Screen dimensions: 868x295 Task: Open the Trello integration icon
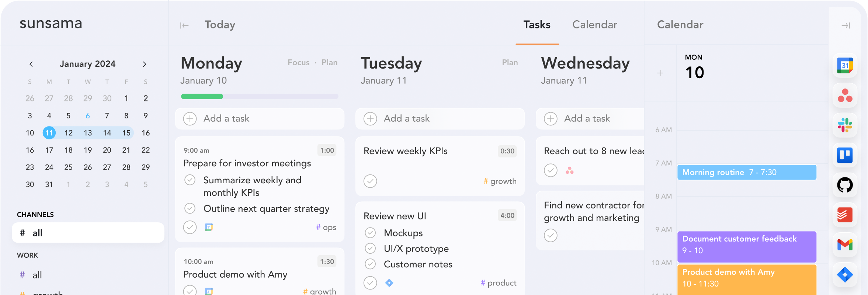845,155
